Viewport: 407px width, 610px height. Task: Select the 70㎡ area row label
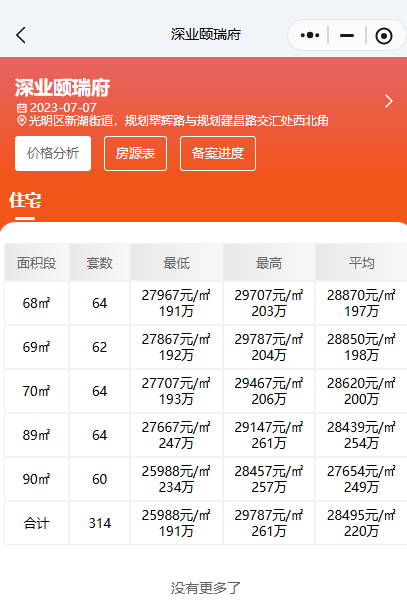click(x=37, y=391)
